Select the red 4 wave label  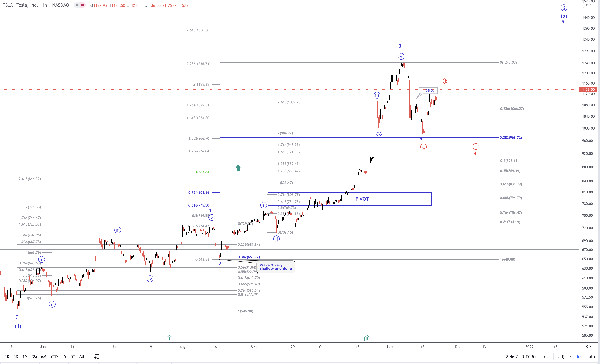(475, 153)
